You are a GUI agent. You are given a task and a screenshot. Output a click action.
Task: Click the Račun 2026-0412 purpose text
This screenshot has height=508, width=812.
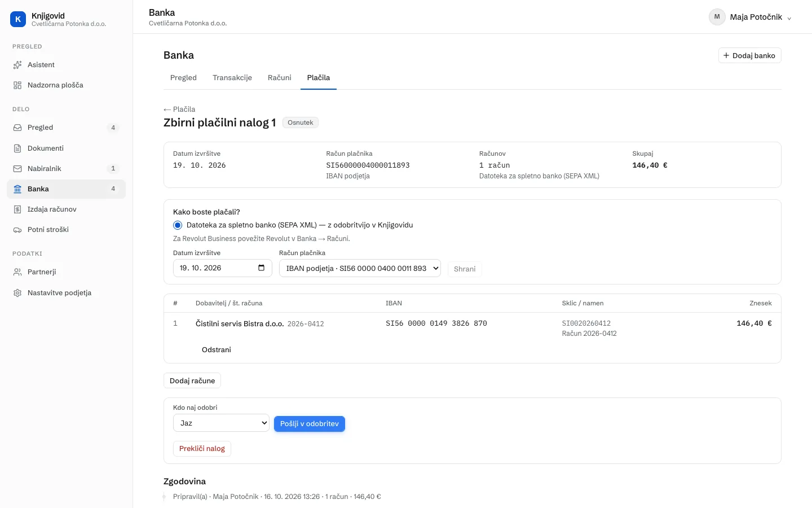click(589, 334)
